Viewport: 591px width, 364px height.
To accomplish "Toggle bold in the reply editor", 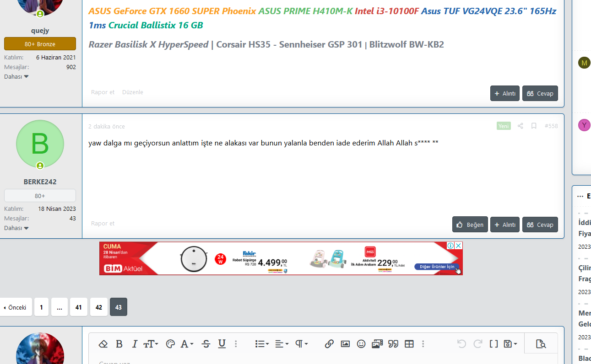I will (119, 344).
